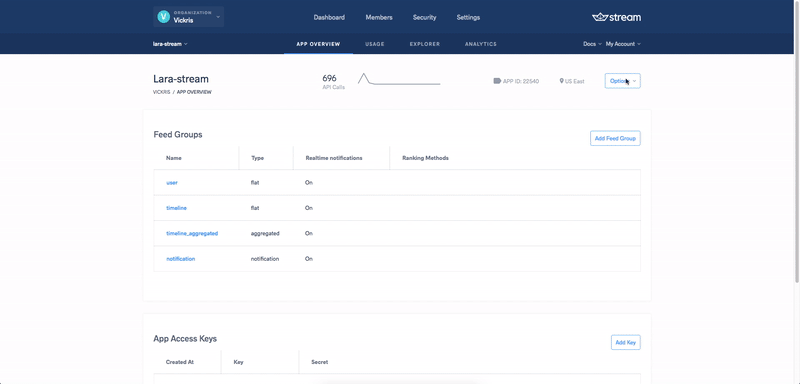The image size is (800, 384).
Task: Open the user feed group link
Action: click(x=172, y=183)
